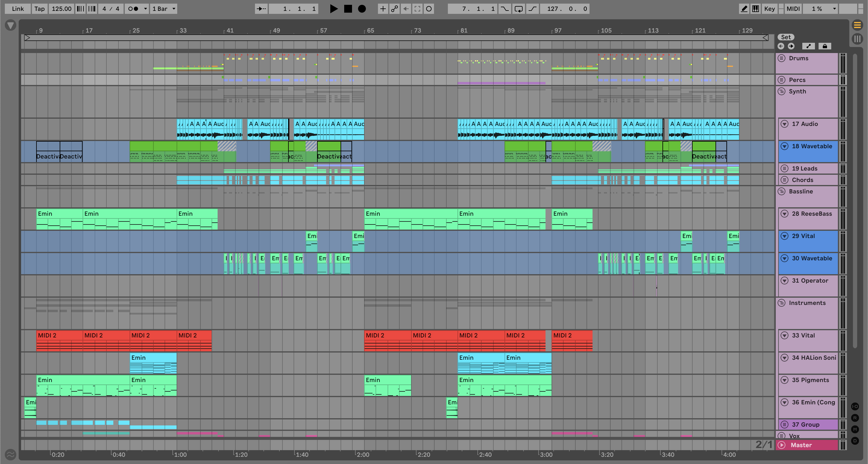Open MIDI map mode
This screenshot has height=464, width=868.
tap(793, 9)
